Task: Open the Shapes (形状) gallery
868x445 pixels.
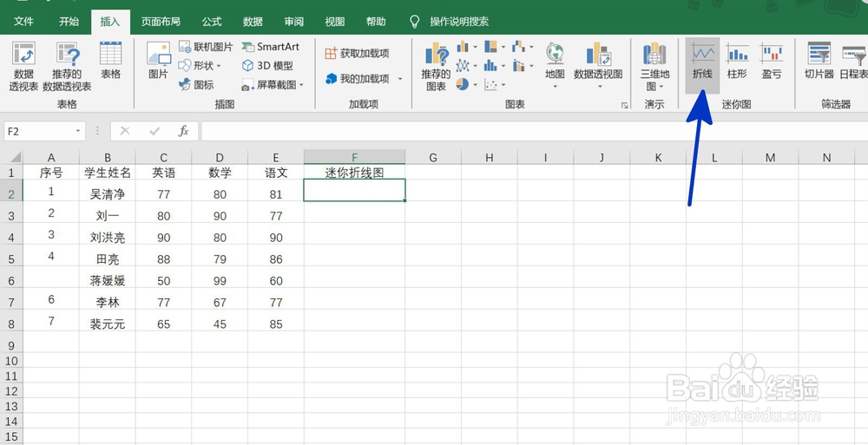Action: coord(200,66)
